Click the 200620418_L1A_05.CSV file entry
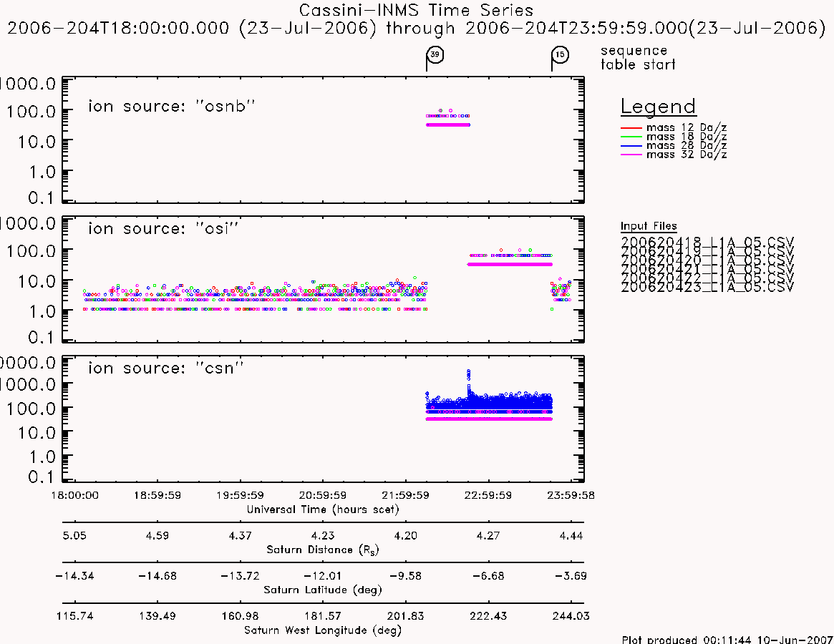 [x=707, y=241]
